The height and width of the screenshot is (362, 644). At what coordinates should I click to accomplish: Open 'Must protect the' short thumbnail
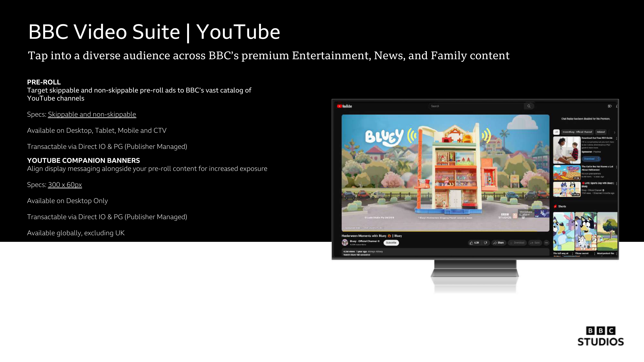[607, 231]
